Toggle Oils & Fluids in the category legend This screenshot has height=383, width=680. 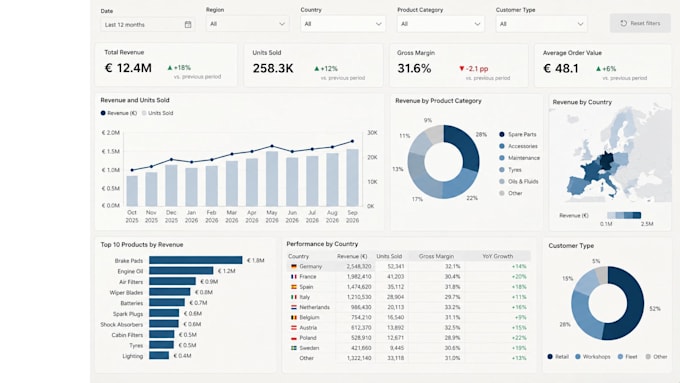click(x=519, y=181)
